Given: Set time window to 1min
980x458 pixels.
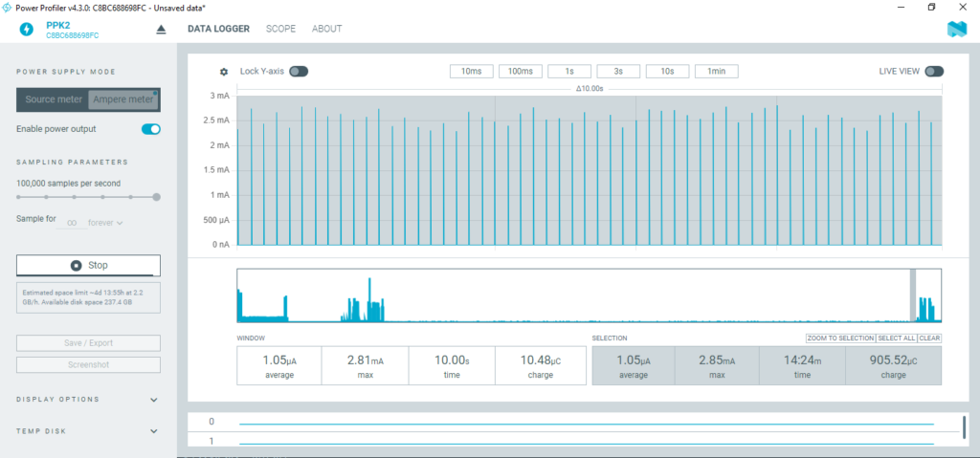Looking at the screenshot, I should (716, 71).
